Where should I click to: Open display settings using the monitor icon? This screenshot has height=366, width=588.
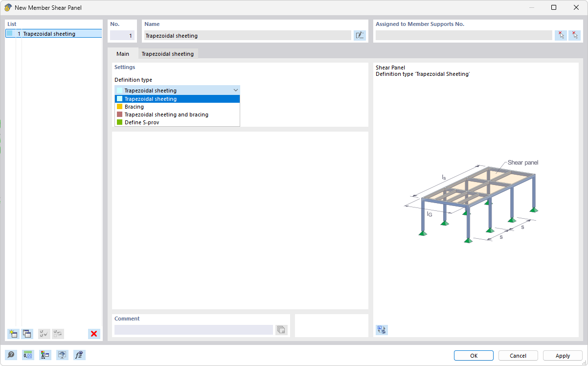[62, 355]
